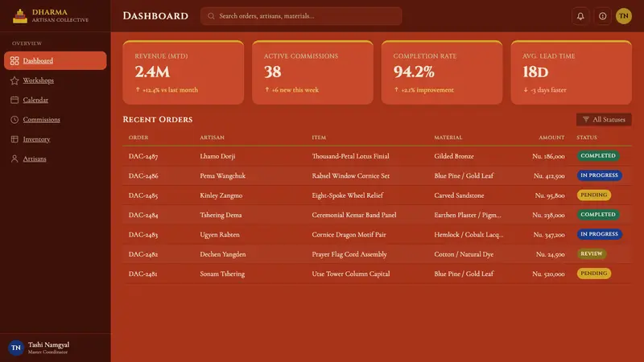
Task: Open order DAC-2484
Action: 143,215
